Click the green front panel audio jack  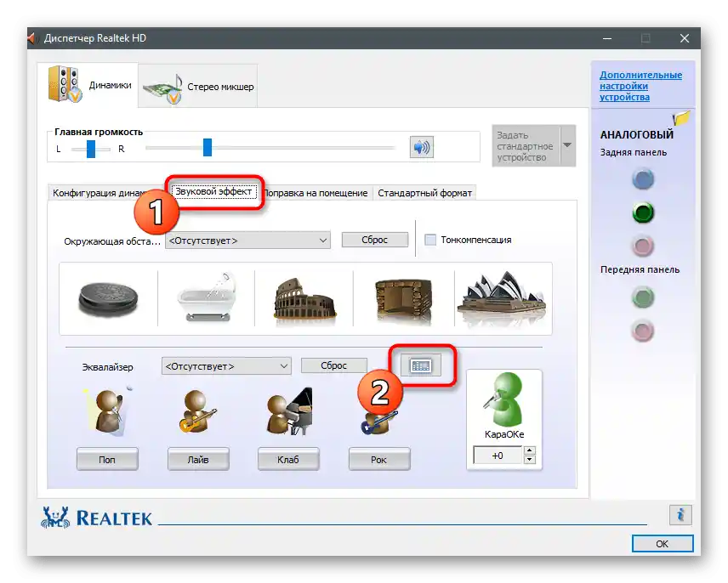pos(643,297)
